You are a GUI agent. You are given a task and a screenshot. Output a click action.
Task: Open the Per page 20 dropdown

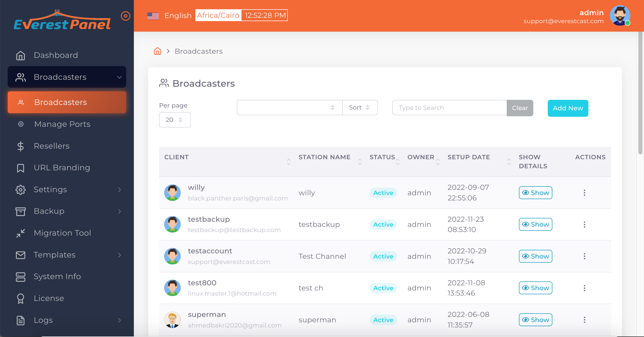click(175, 120)
